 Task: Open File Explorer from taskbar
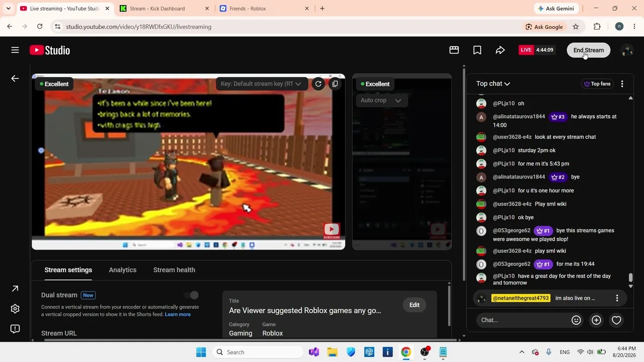pos(332,352)
